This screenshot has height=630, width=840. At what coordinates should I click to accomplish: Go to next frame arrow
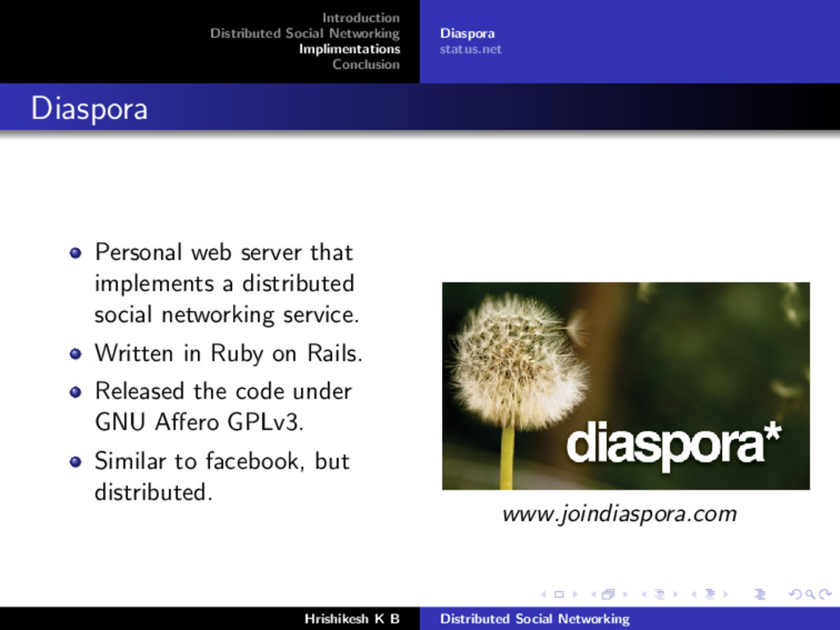pyautogui.click(x=624, y=594)
